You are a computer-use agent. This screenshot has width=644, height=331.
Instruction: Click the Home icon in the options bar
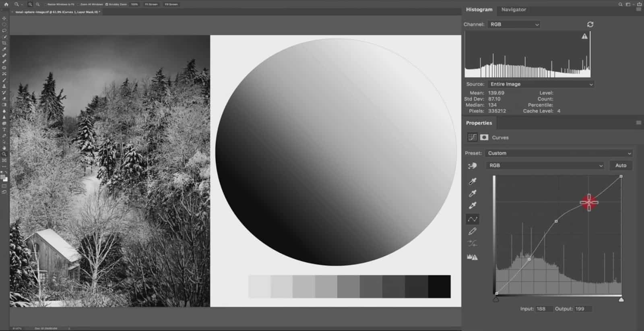6,4
